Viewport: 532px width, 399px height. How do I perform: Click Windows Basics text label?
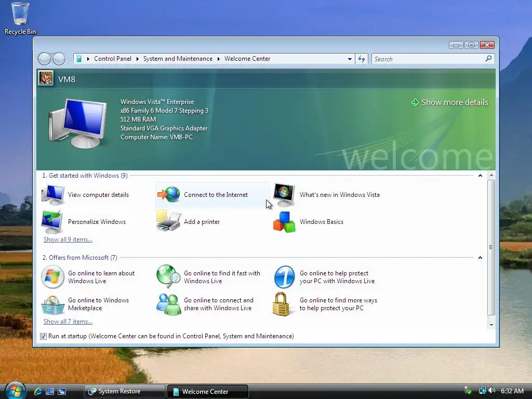click(x=321, y=222)
